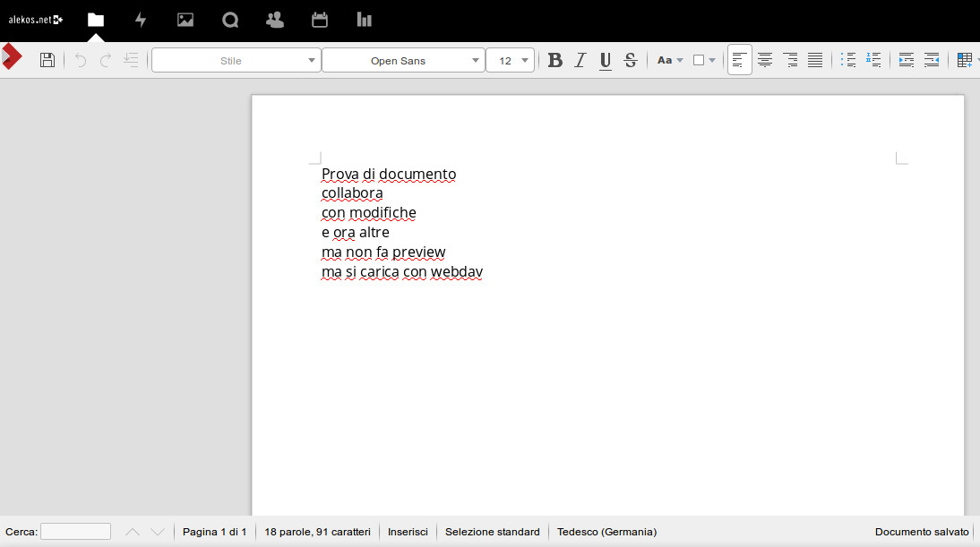Open the font size 12 dropdown
Viewport: 980px width, 547px height.
click(510, 60)
